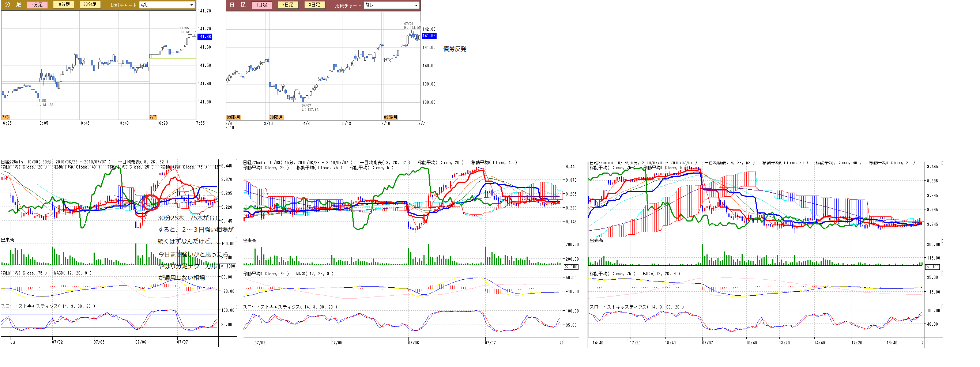Switch to 2日足 chart interval

click(x=288, y=5)
